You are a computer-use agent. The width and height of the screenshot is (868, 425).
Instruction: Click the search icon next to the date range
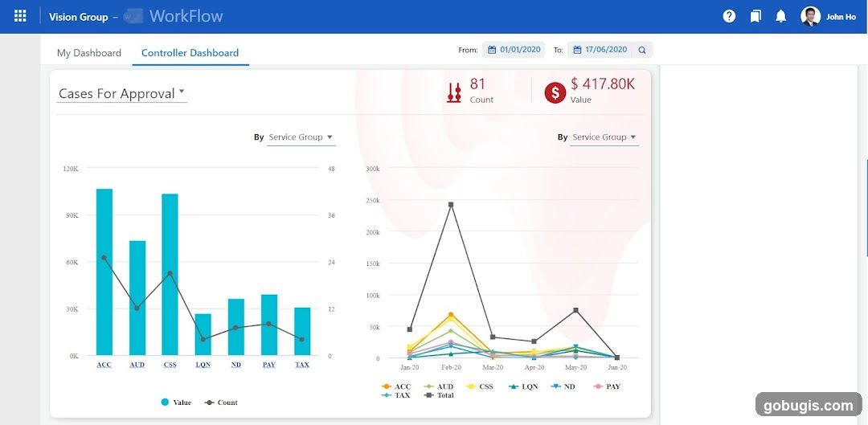[642, 50]
